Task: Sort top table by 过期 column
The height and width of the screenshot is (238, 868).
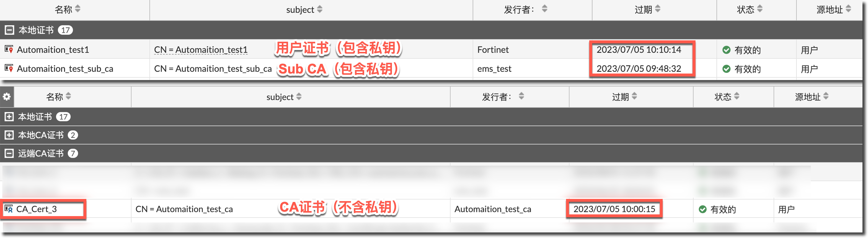Action: pyautogui.click(x=657, y=9)
